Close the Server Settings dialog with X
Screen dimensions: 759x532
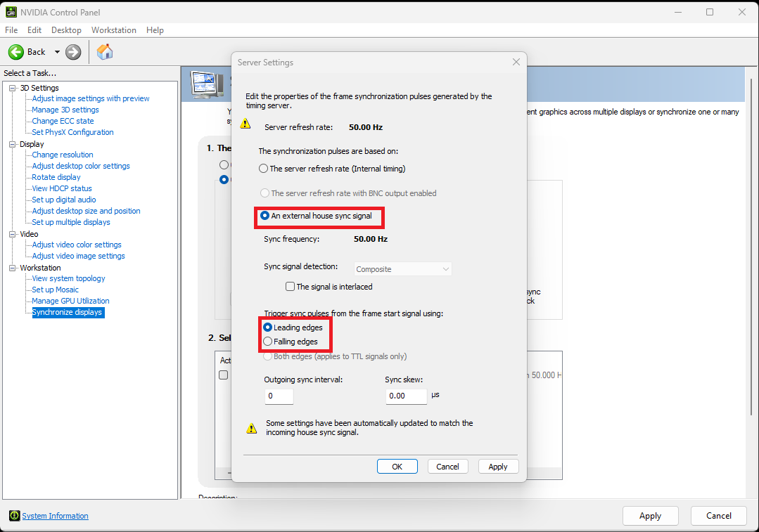point(516,62)
